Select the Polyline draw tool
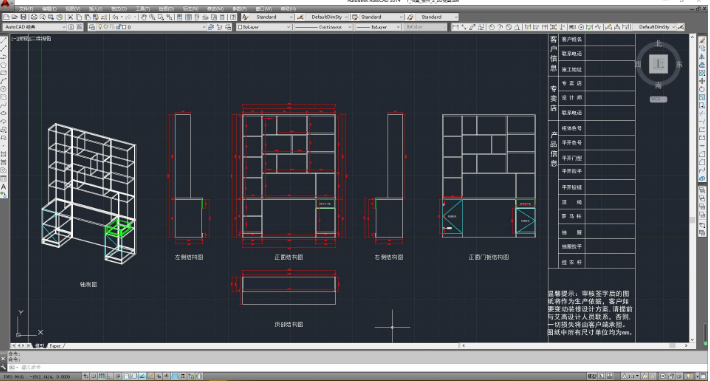 click(4, 57)
